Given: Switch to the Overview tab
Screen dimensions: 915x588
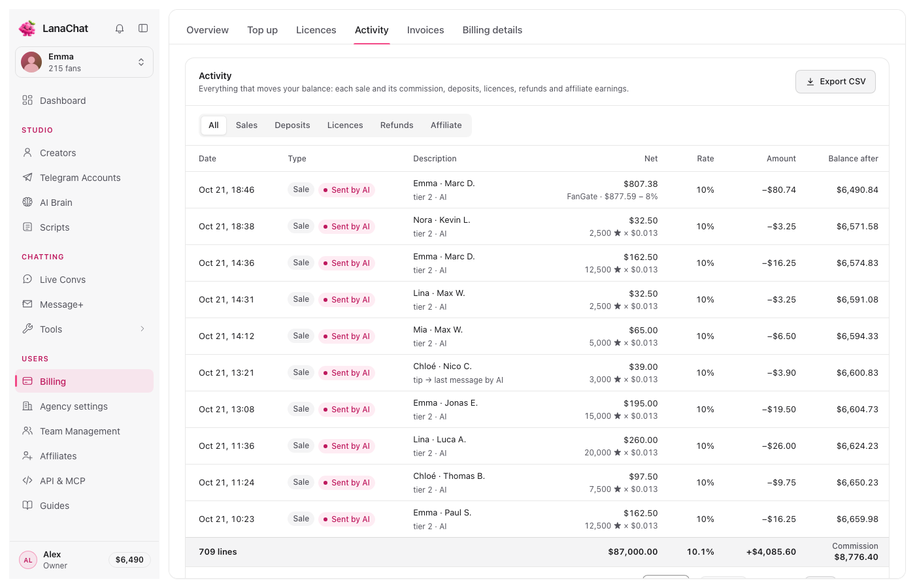Looking at the screenshot, I should pos(207,30).
